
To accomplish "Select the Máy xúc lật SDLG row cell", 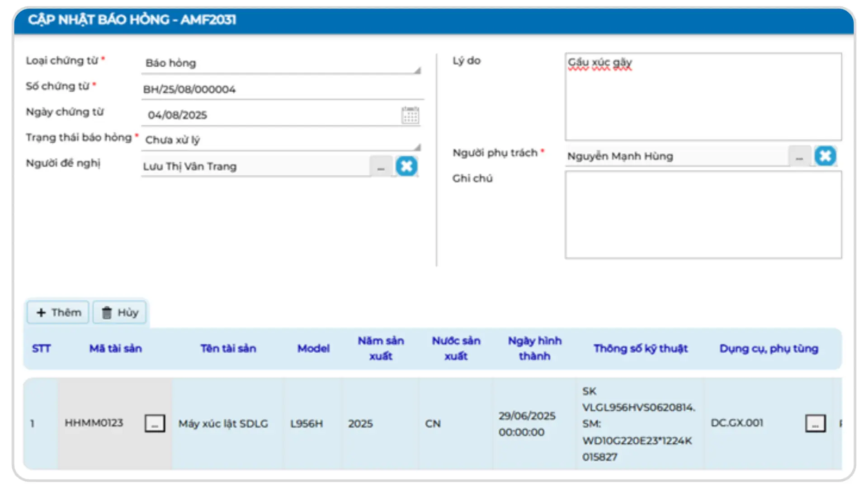I will tap(223, 424).
